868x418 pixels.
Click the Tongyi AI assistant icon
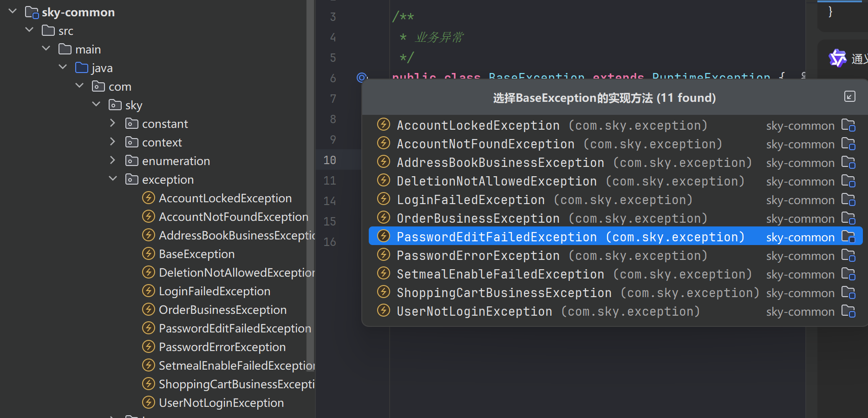(x=837, y=58)
